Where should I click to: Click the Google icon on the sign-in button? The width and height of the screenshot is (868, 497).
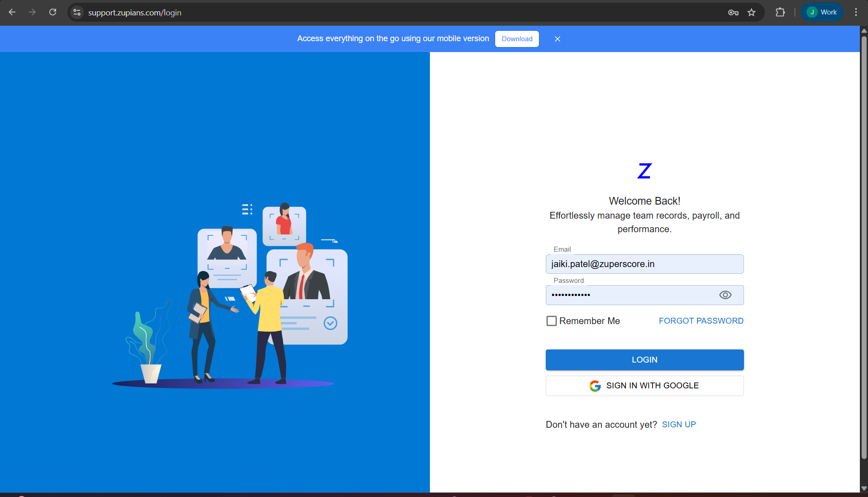[x=595, y=386]
